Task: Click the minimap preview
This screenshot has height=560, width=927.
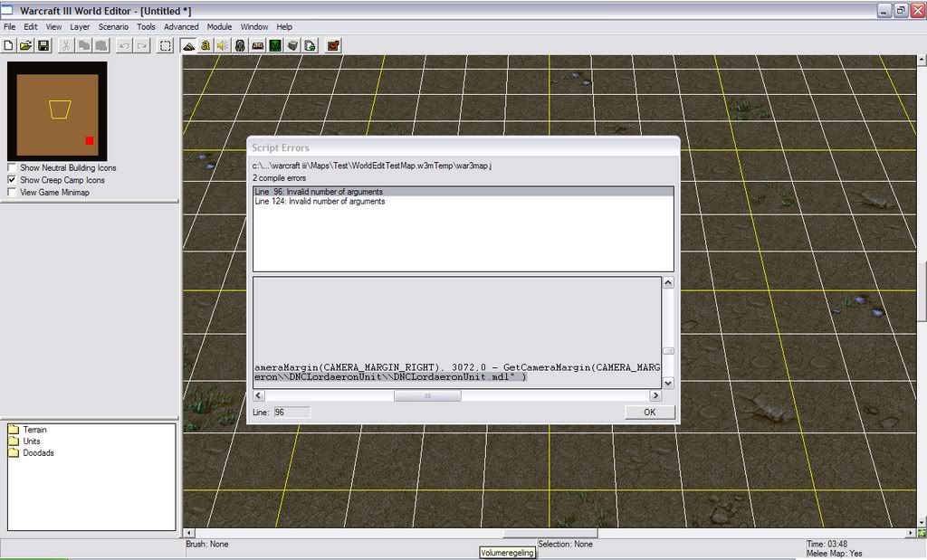Action: [x=57, y=111]
